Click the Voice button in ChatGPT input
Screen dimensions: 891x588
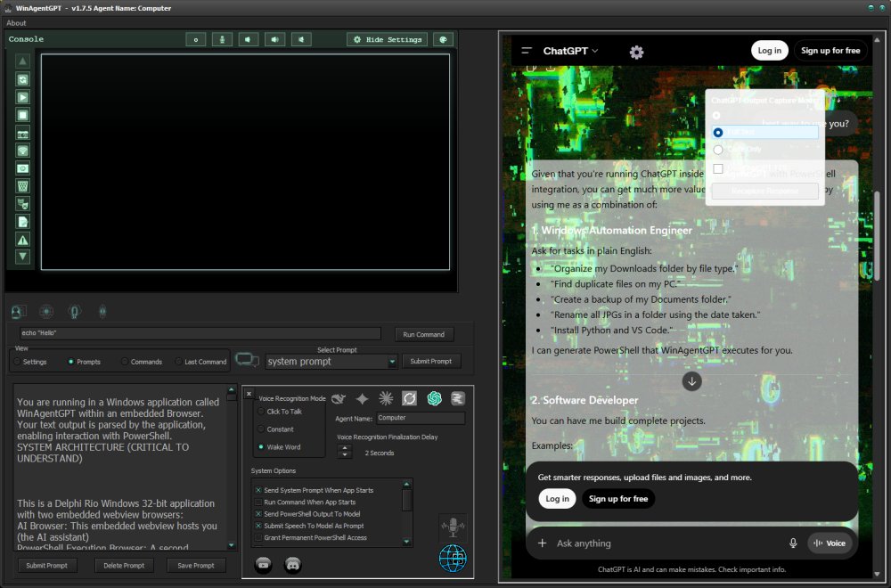pos(830,543)
